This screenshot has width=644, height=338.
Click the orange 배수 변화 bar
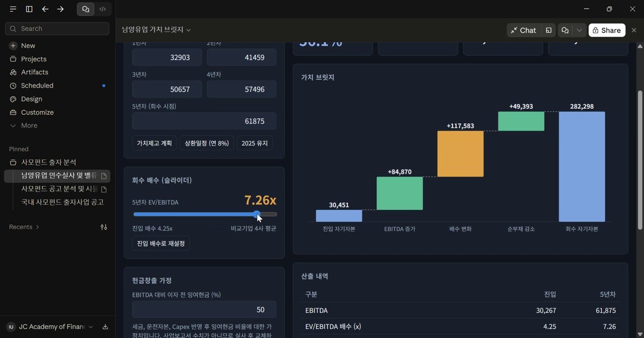pyautogui.click(x=460, y=154)
